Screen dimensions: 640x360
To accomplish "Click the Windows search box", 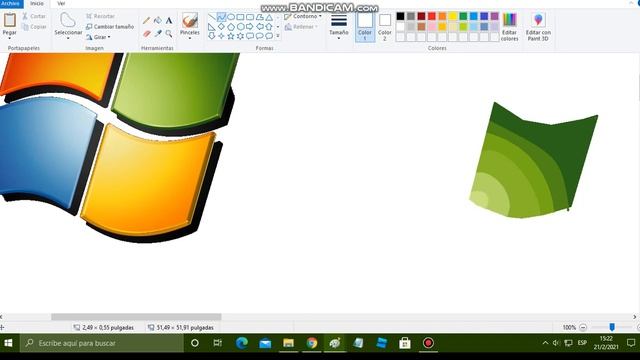I will pos(102,343).
